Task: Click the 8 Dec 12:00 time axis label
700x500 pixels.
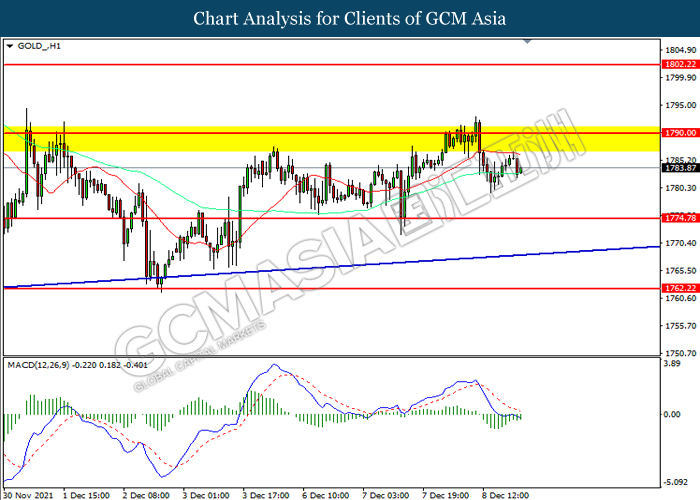Action: pyautogui.click(x=505, y=496)
